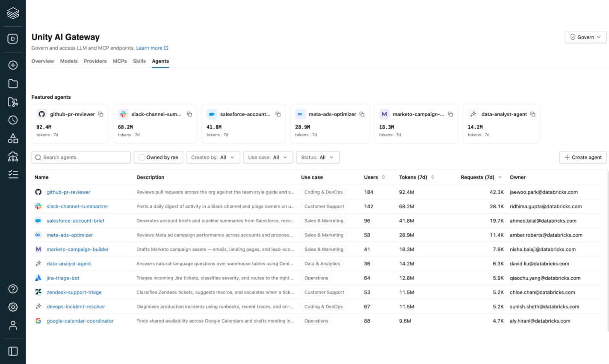
Task: Click the Zendesk icon in zendesk-support-triage row
Action: tap(38, 292)
